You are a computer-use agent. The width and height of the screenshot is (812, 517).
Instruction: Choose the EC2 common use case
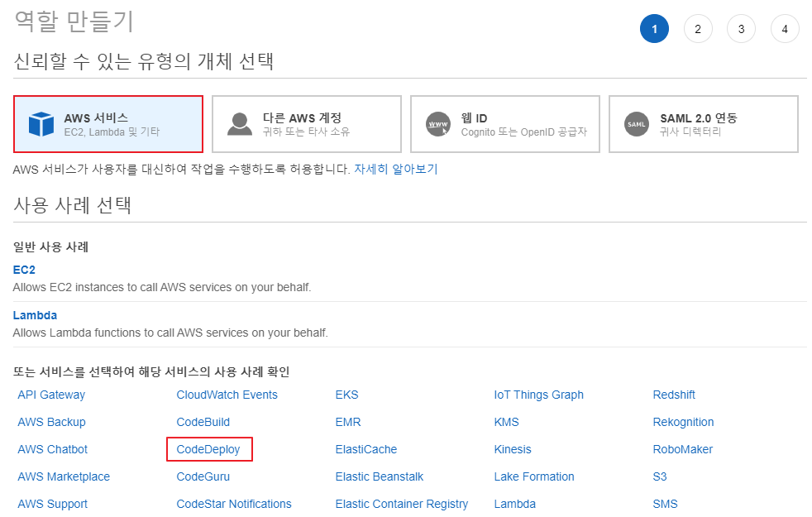pyautogui.click(x=24, y=270)
